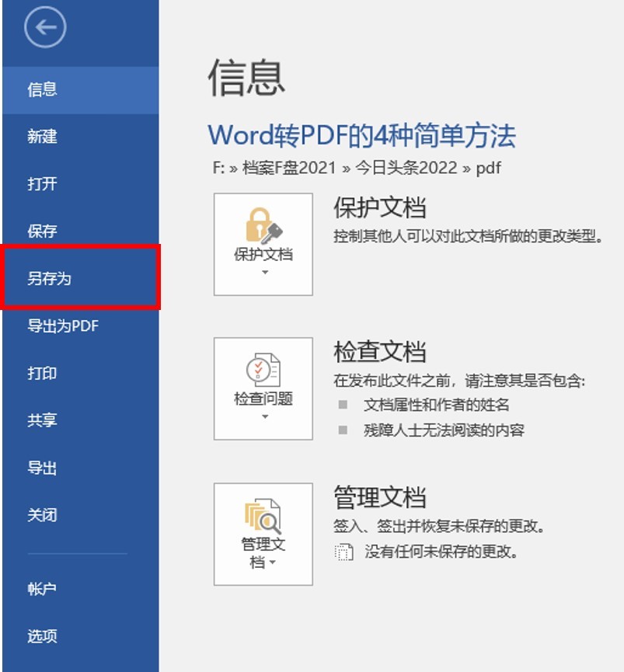Click 保存 to save the document
This screenshot has width=624, height=672.
[42, 231]
